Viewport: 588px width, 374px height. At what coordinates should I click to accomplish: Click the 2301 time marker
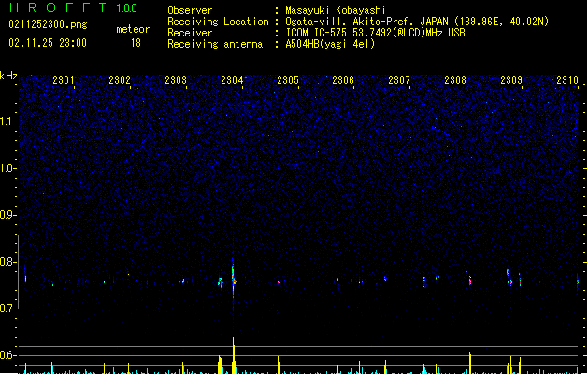click(x=64, y=79)
